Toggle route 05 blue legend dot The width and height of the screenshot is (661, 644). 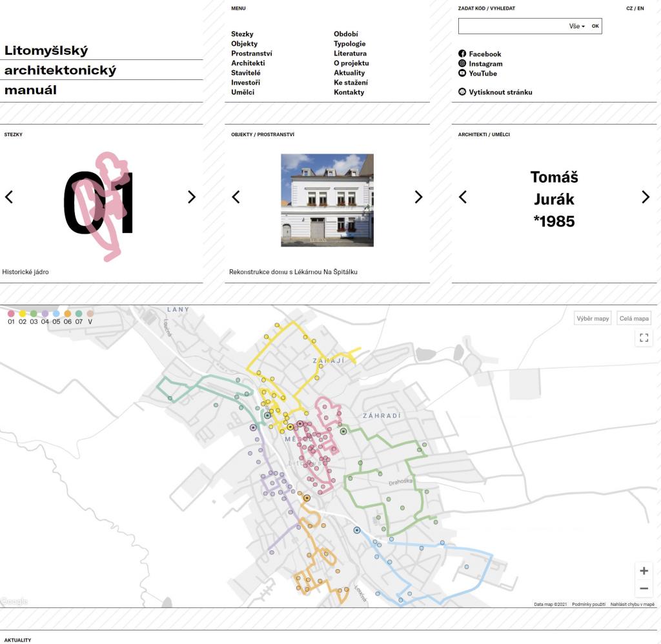coord(56,314)
